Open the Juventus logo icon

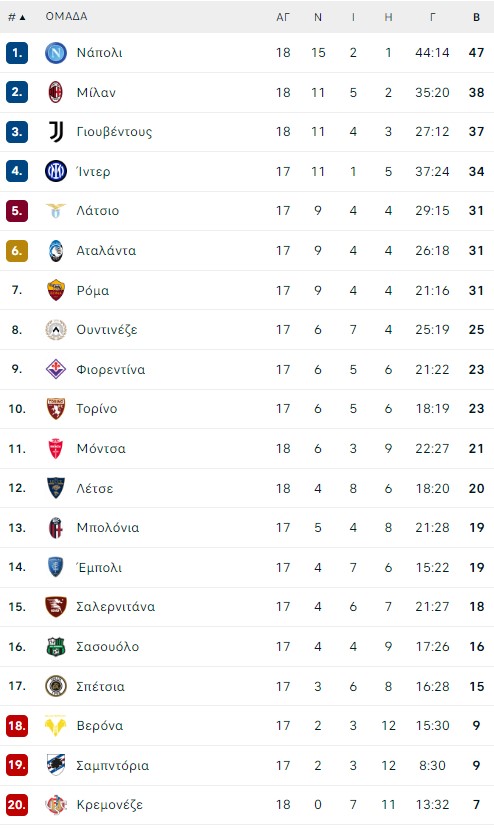point(56,132)
